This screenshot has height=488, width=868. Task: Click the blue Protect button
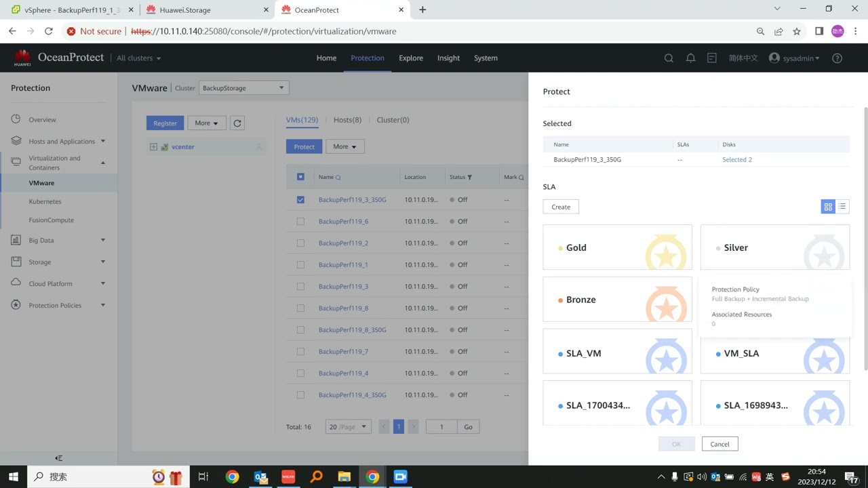coord(304,146)
